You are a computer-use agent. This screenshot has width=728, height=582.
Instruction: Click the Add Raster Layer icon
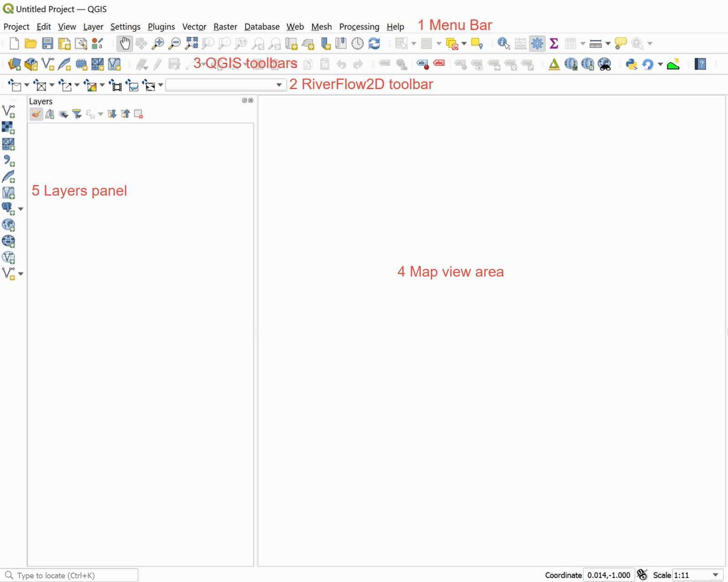[x=8, y=127]
